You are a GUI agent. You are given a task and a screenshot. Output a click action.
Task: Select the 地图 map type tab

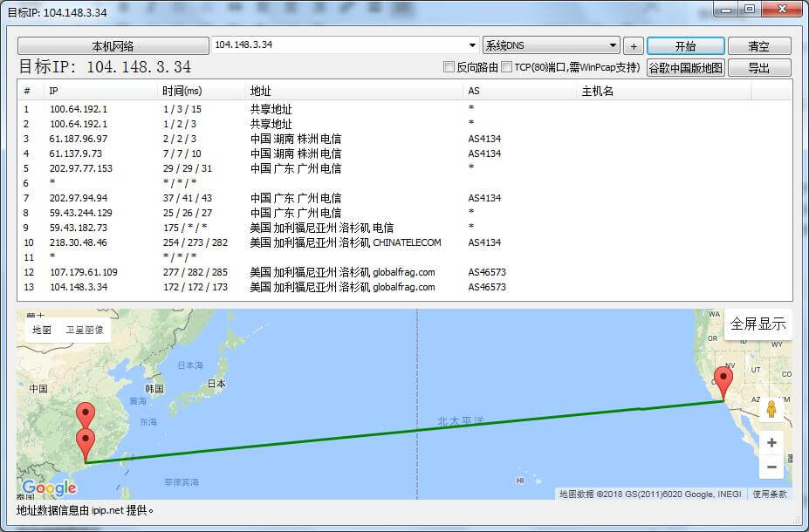(42, 330)
